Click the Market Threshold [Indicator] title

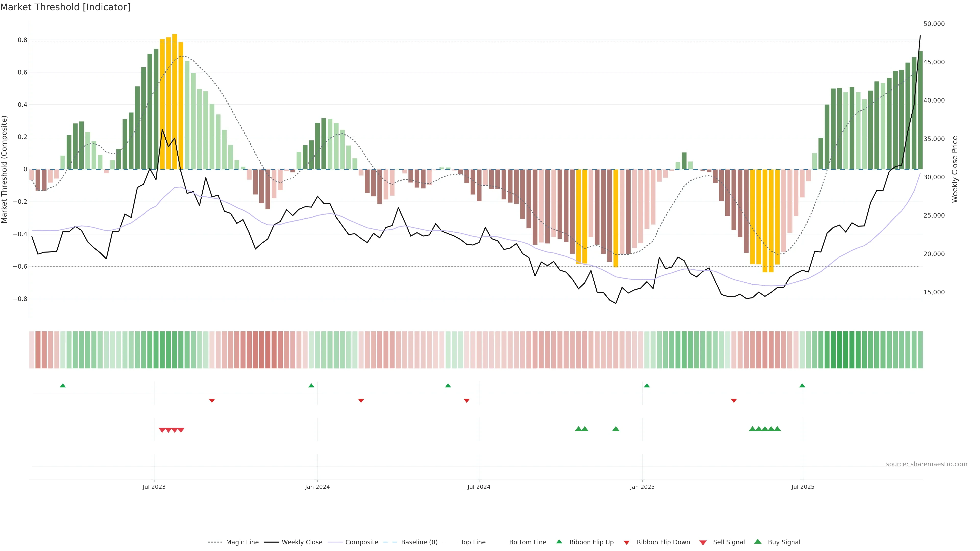pos(65,7)
